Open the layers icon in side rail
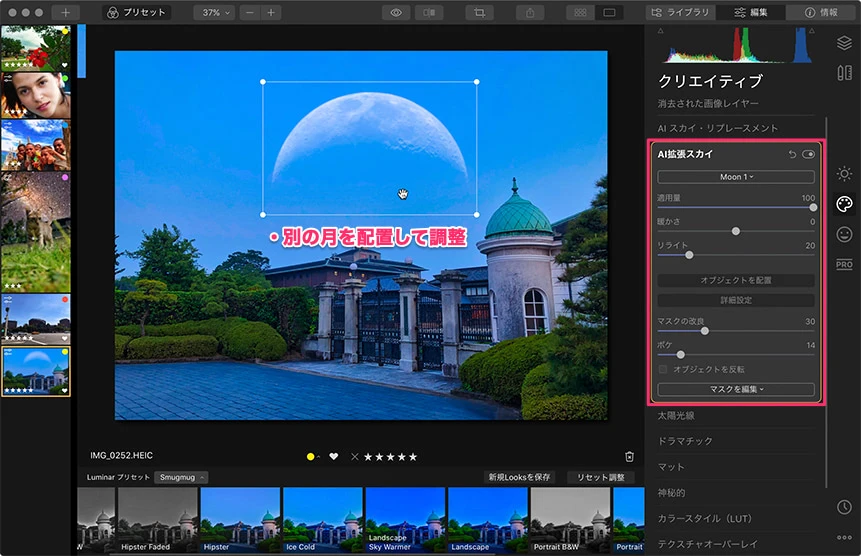This screenshot has height=556, width=861. (x=844, y=42)
